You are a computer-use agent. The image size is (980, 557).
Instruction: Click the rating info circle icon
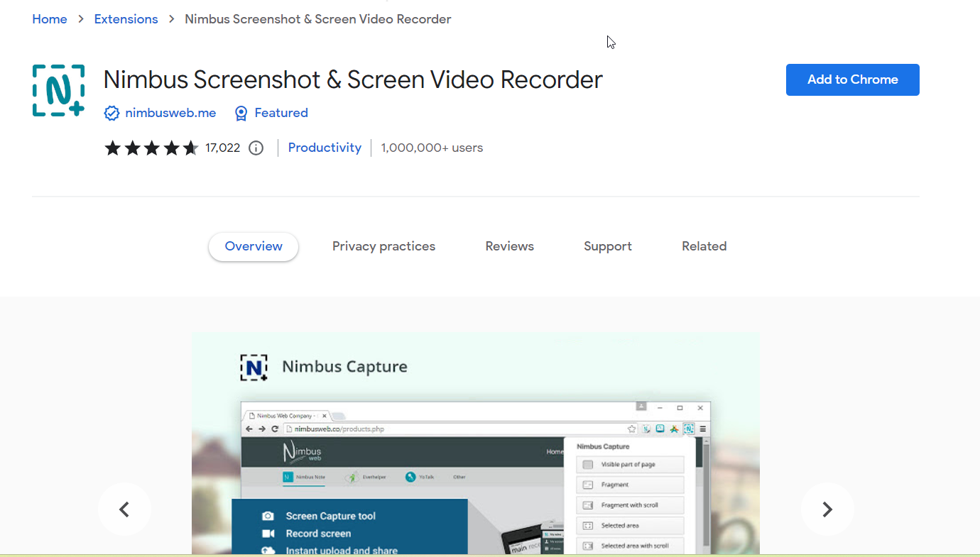coord(256,148)
